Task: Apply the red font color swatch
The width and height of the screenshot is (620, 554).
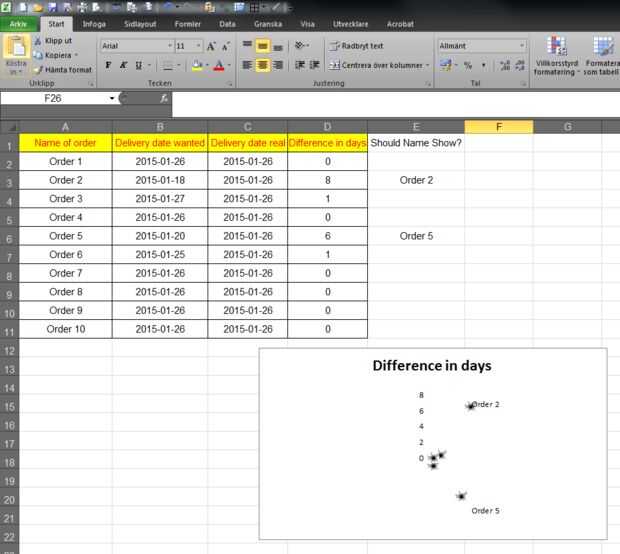Action: (x=219, y=65)
